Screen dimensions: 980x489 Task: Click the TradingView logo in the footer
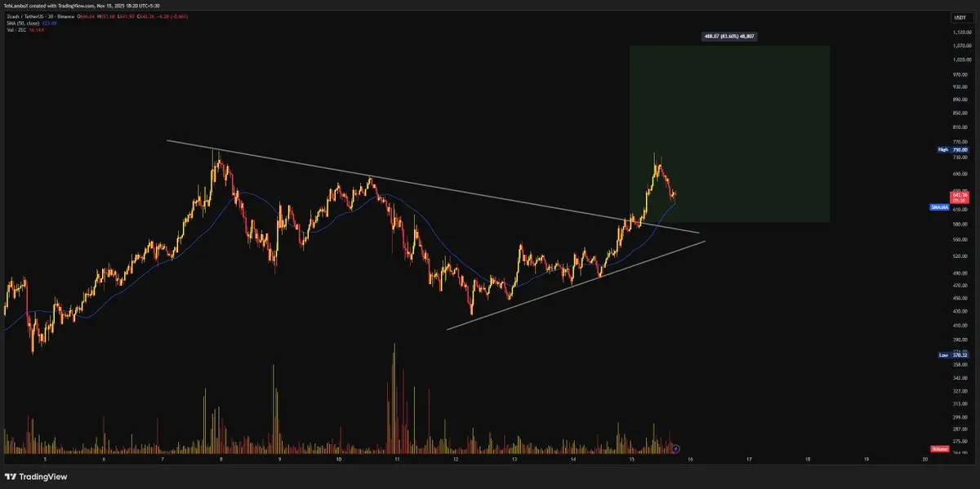pos(36,477)
